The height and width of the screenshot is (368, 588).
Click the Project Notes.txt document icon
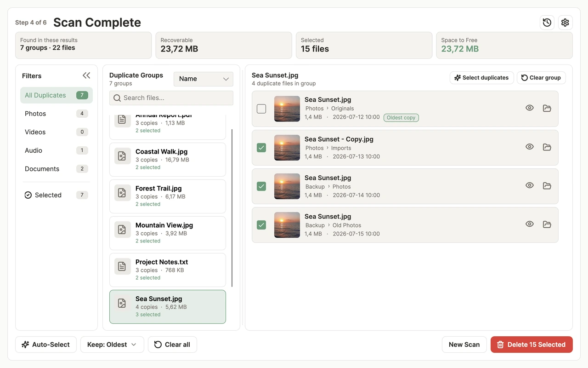122,266
